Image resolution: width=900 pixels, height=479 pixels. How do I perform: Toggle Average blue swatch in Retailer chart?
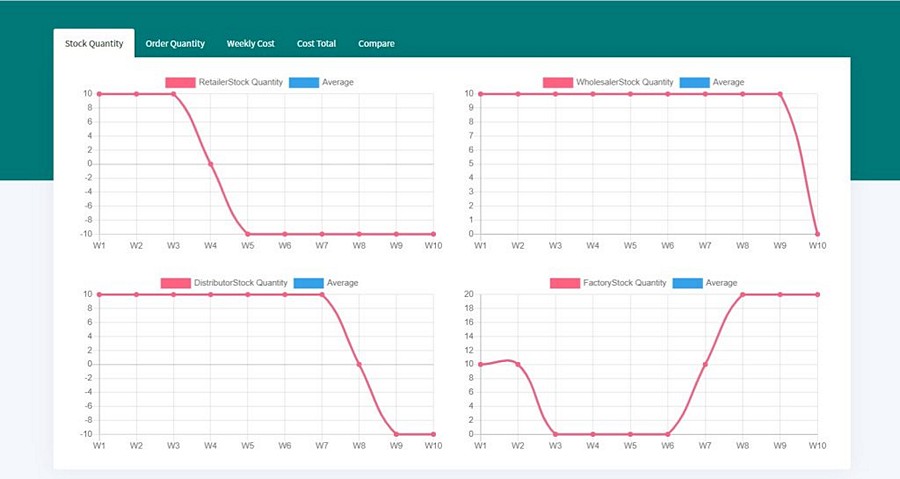pyautogui.click(x=304, y=83)
